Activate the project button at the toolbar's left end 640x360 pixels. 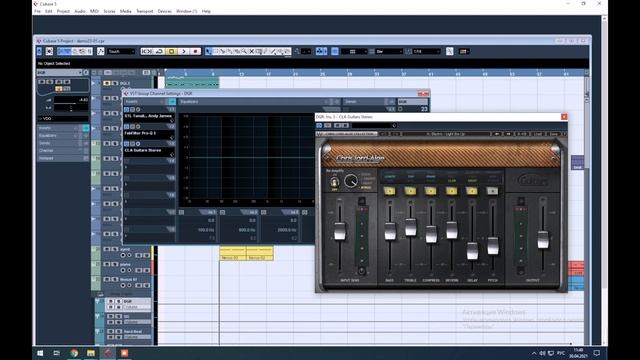(39, 51)
